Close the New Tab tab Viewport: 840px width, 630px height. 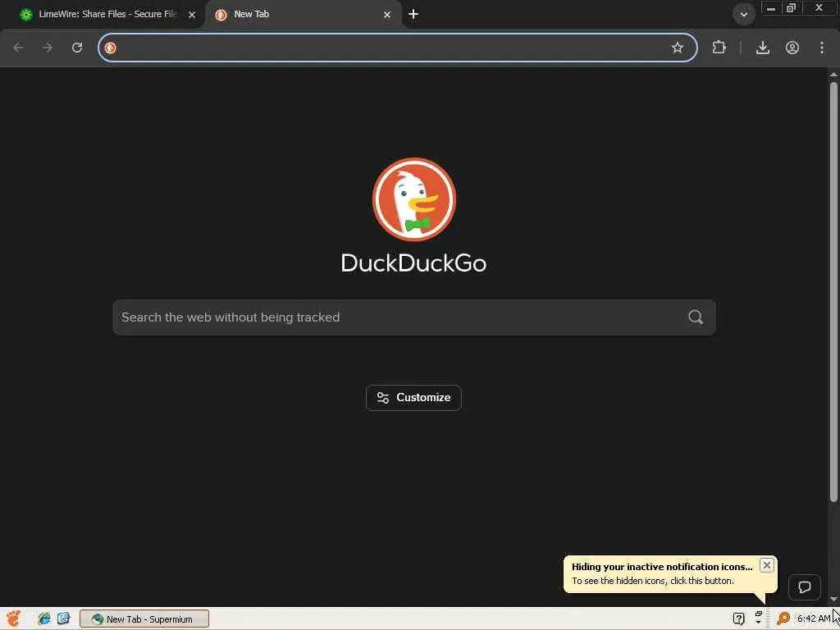point(387,15)
